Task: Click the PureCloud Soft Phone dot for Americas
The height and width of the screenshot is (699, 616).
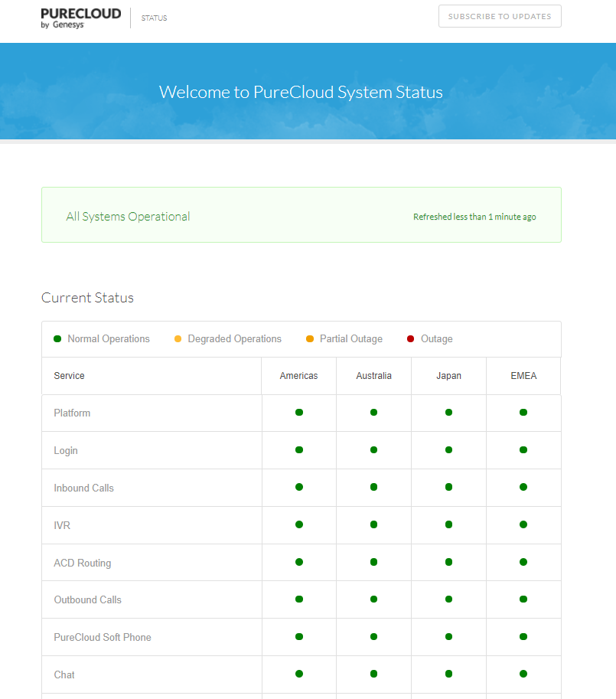Action: 299,636
